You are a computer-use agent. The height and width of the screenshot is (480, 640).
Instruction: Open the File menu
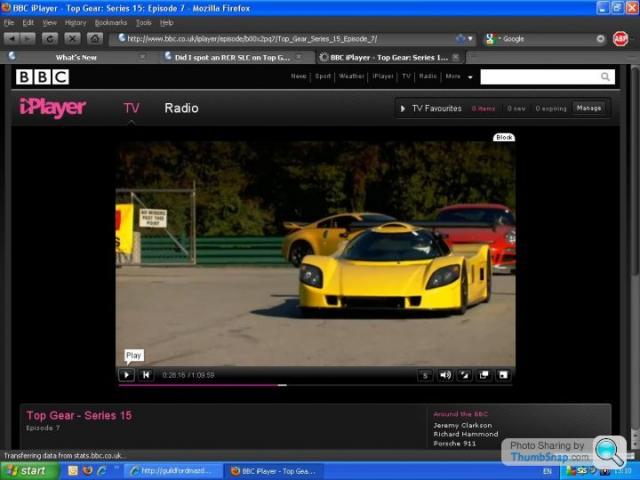[x=9, y=23]
